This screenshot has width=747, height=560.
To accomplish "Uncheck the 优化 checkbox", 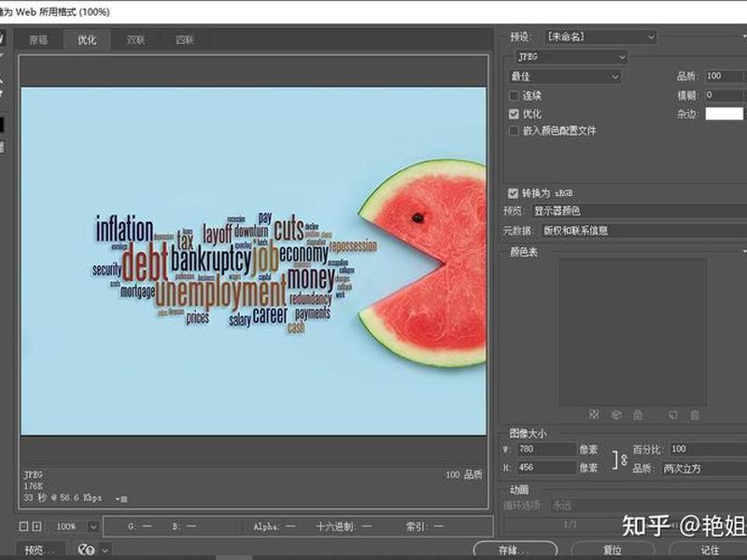I will point(514,114).
